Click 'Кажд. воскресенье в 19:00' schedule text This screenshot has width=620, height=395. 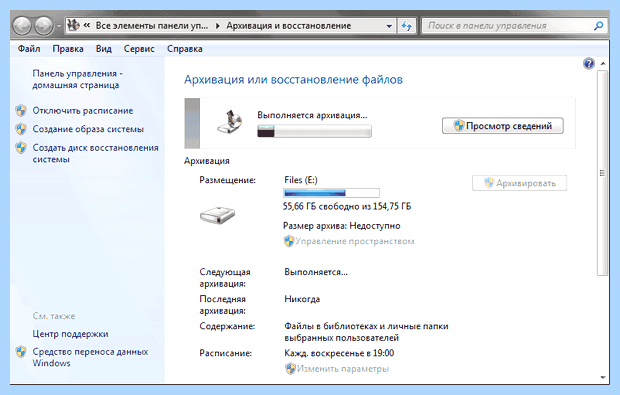coord(339,353)
